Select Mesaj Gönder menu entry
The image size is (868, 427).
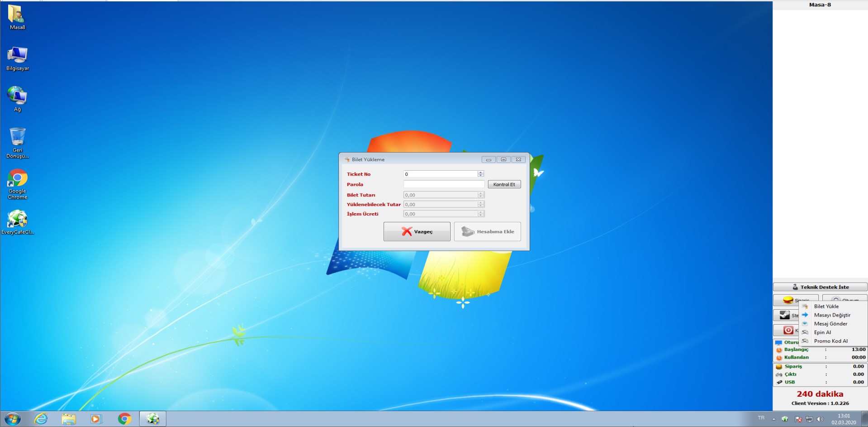pyautogui.click(x=830, y=324)
